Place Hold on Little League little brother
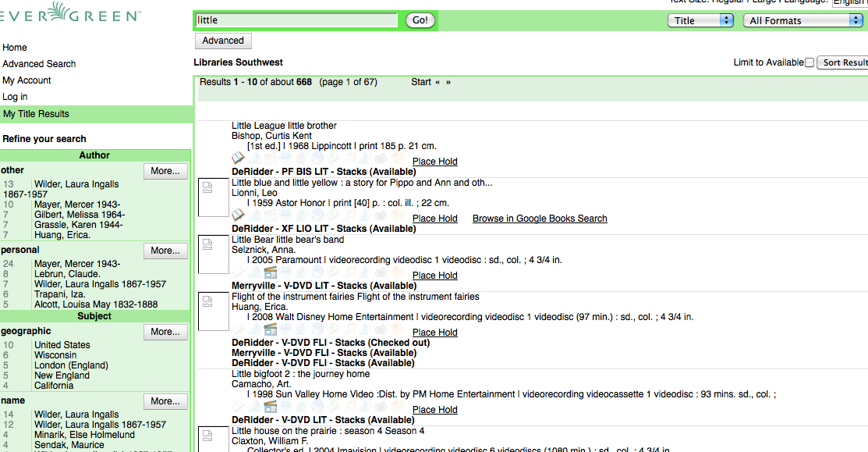The width and height of the screenshot is (868, 452). (x=434, y=162)
